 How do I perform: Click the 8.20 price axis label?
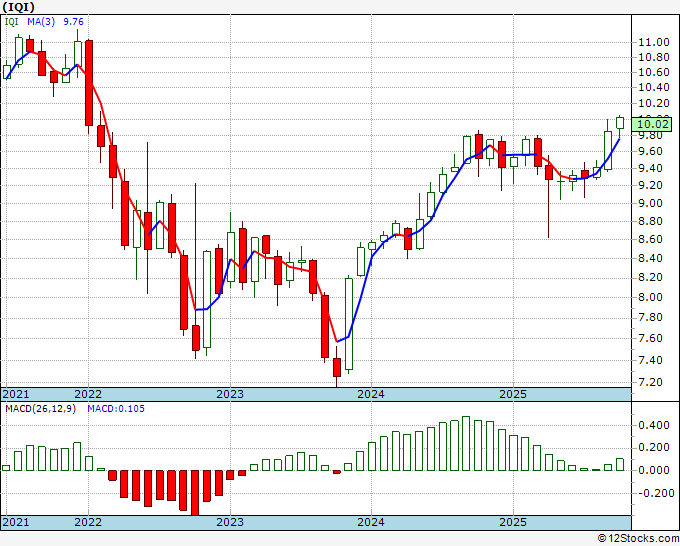(650, 277)
